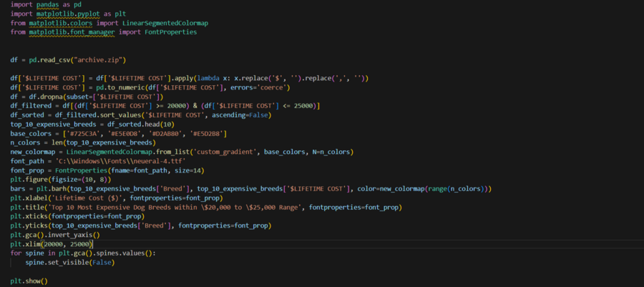The width and height of the screenshot is (644, 287).
Task: Click the plt.title Top 10 line
Action: coord(206,208)
